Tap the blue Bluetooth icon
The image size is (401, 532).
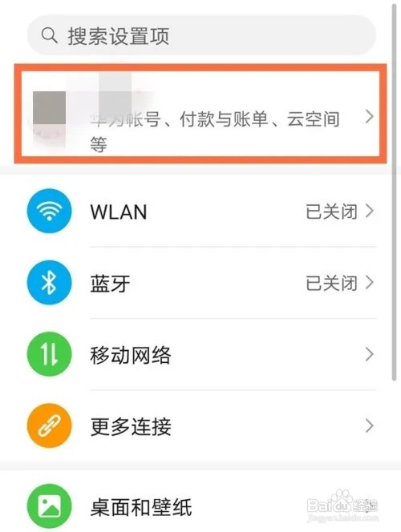[49, 282]
